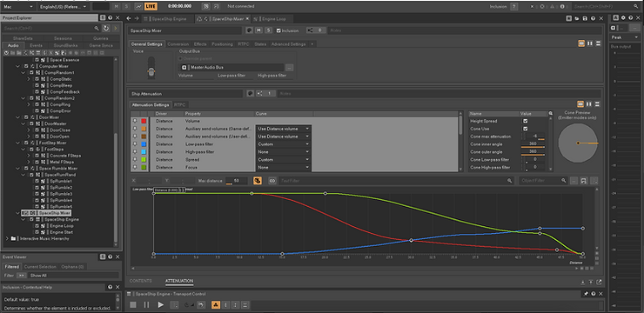This screenshot has width=644, height=313.
Task: Solo SpaceShip Mixer with its S button
Action: coord(268,30)
